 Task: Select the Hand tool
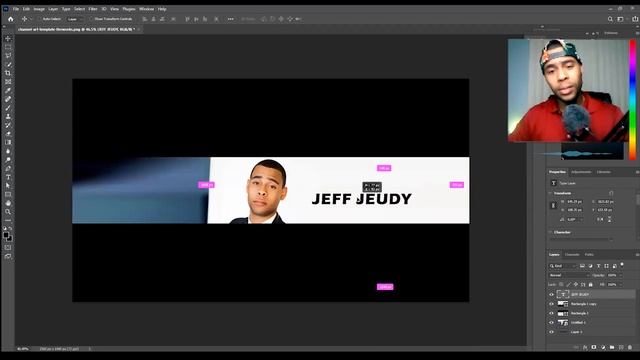click(x=8, y=203)
